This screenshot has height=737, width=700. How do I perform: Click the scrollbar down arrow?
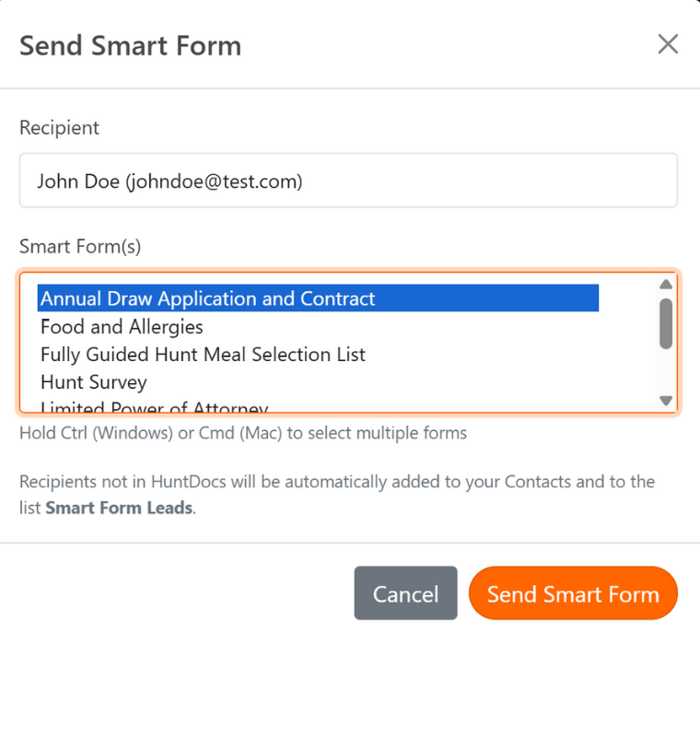pyautogui.click(x=665, y=401)
